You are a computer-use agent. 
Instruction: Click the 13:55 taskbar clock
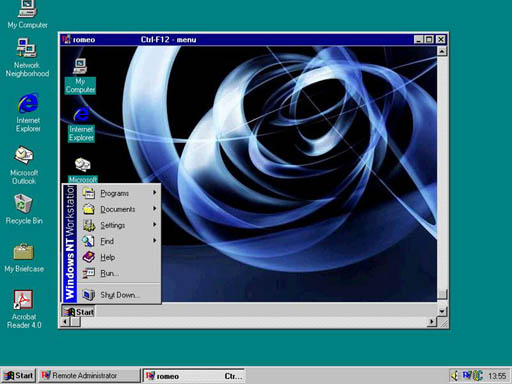(497, 376)
